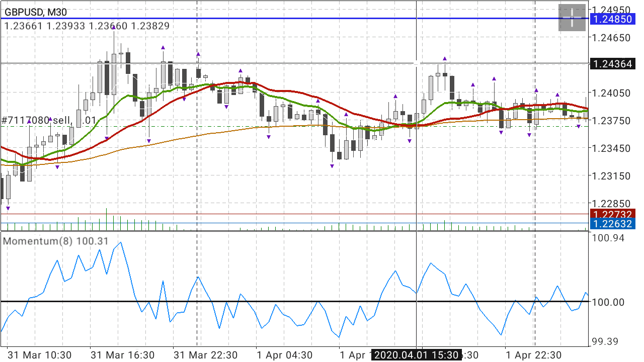Select the #7117080 sell order label

pos(49,120)
